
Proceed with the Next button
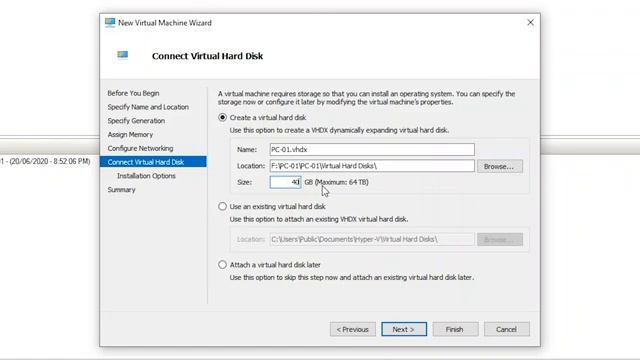pyautogui.click(x=404, y=329)
